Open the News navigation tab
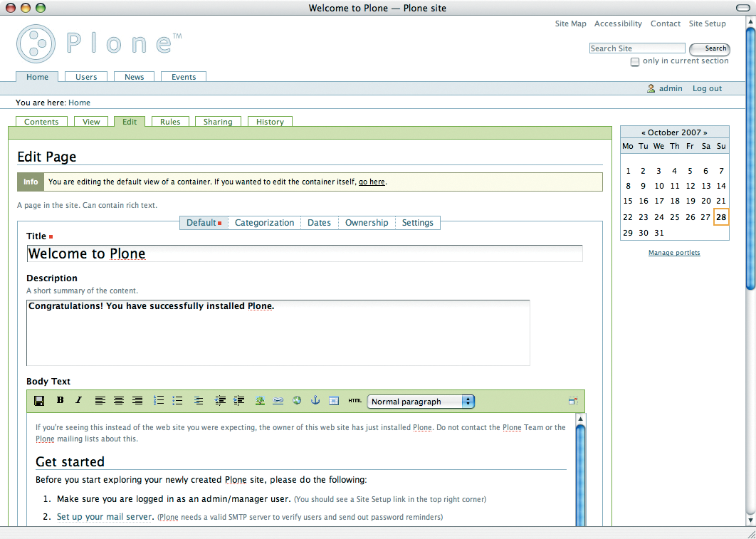Image resolution: width=756 pixels, height=539 pixels. (x=134, y=77)
